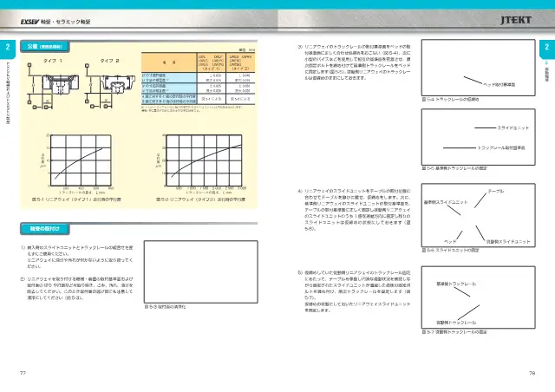Select the Fig 5-2 parallelism graph

pos(205,160)
